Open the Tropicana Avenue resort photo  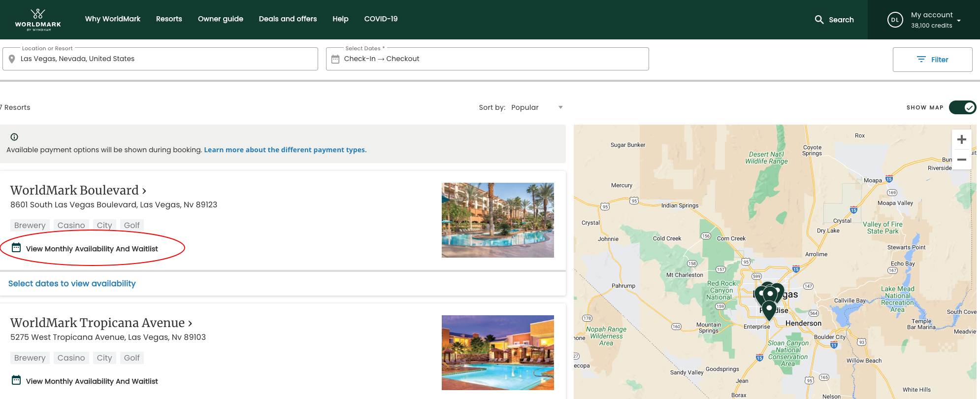(x=497, y=353)
